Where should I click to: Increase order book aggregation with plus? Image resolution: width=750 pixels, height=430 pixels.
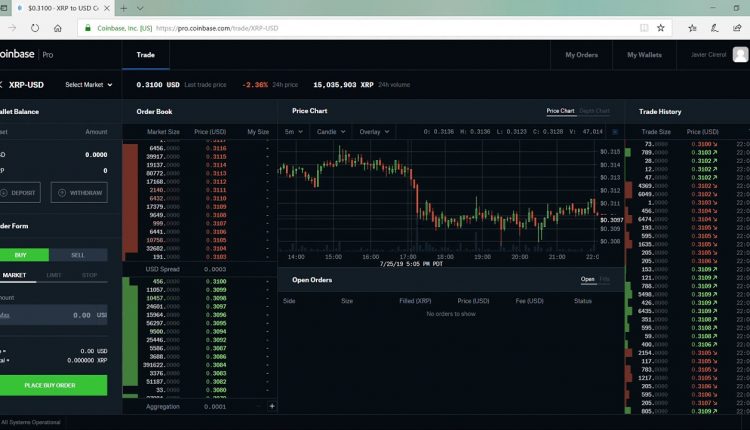pos(272,406)
